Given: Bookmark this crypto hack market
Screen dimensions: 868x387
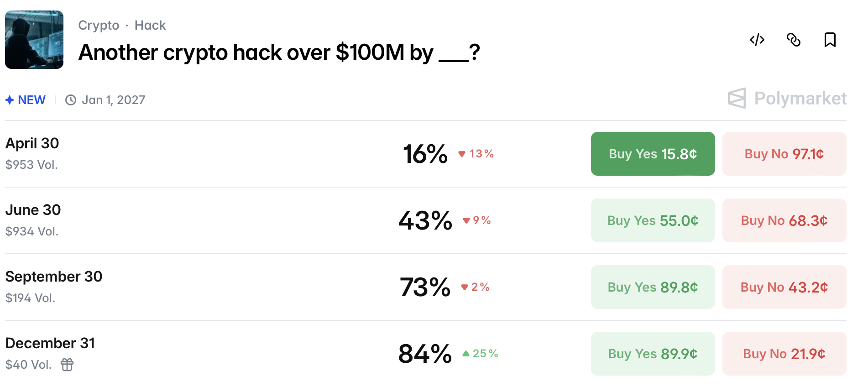Looking at the screenshot, I should tap(830, 40).
